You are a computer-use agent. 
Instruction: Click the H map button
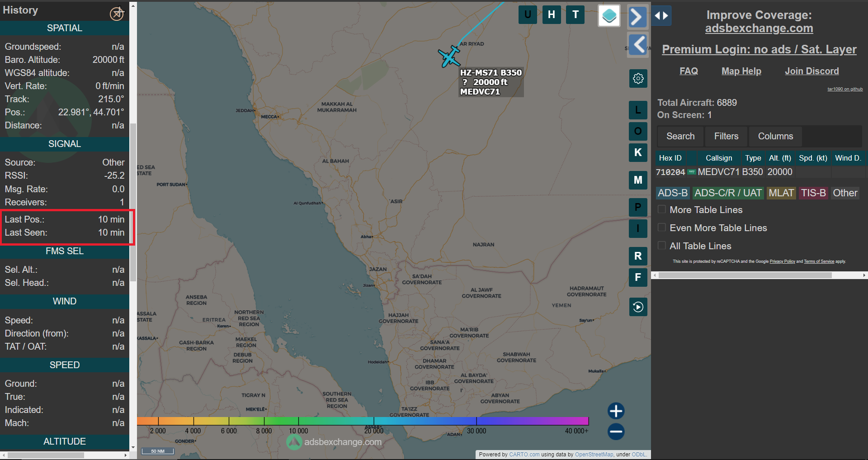[x=552, y=15]
